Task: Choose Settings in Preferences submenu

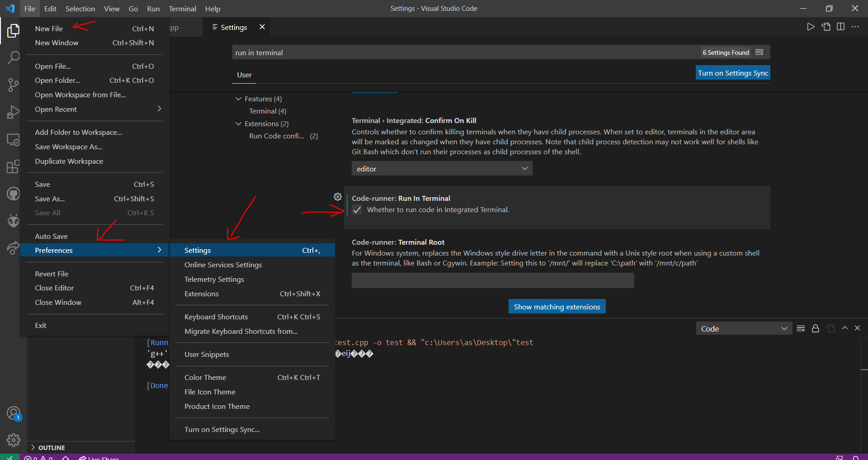Action: 252,250
